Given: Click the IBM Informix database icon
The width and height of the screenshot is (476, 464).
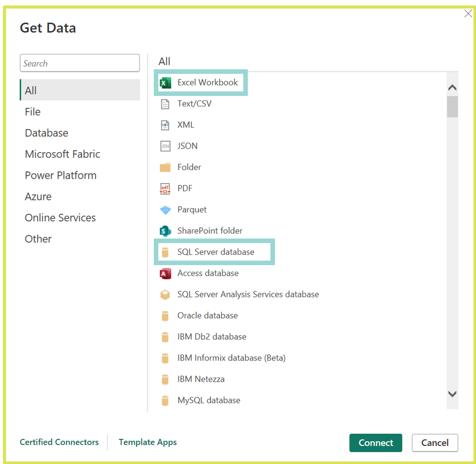Looking at the screenshot, I should (165, 358).
